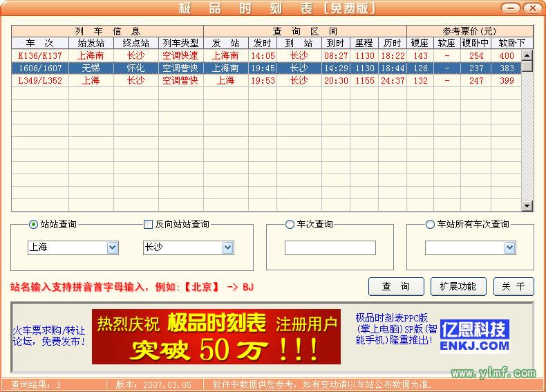Image resolution: width=546 pixels, height=392 pixels.
Task: Click the 到时 column header
Action: click(x=336, y=43)
